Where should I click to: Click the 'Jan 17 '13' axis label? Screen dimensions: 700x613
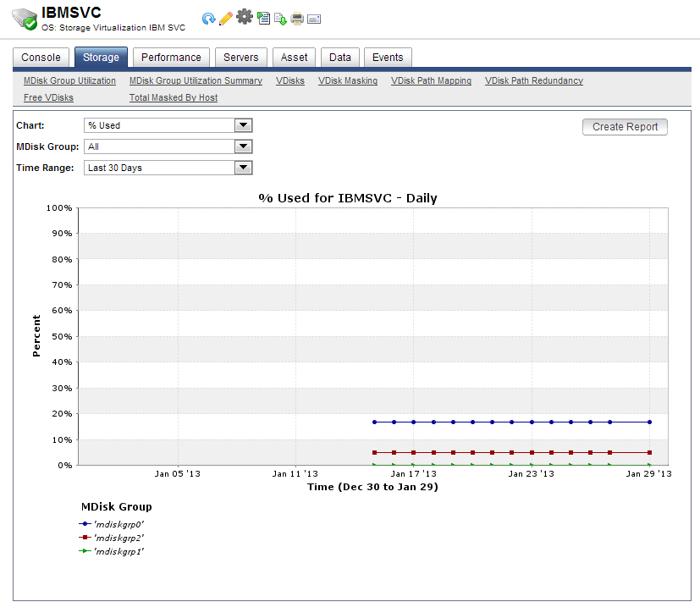coord(413,473)
